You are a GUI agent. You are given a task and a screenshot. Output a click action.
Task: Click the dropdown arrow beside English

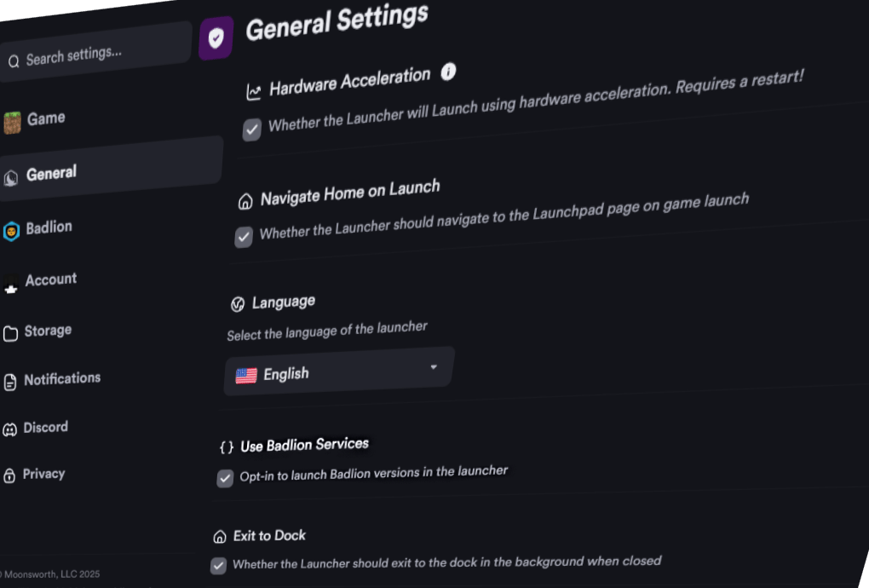(x=433, y=366)
